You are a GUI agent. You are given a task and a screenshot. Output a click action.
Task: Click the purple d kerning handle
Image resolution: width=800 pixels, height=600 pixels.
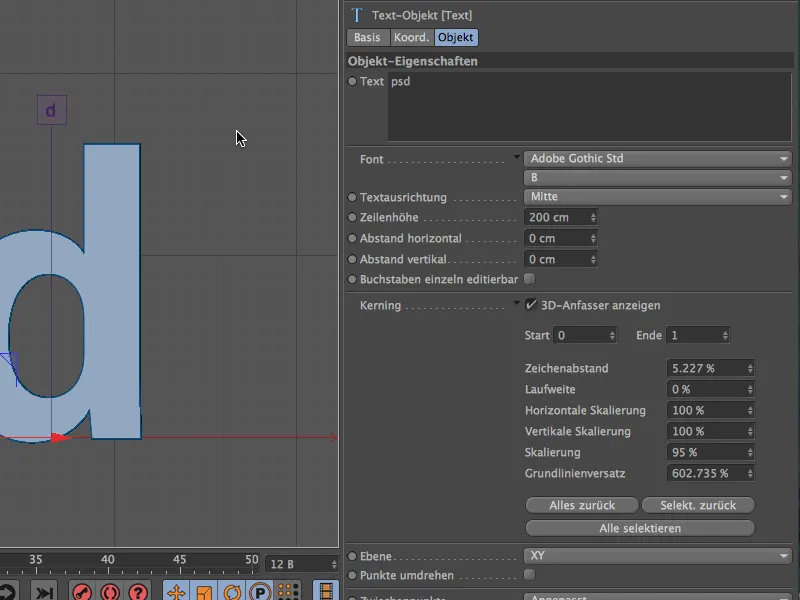tap(52, 110)
